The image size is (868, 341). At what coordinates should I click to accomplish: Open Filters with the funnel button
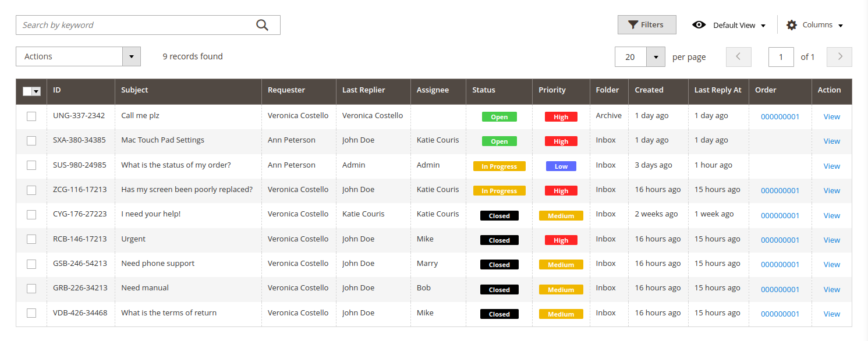tap(646, 25)
